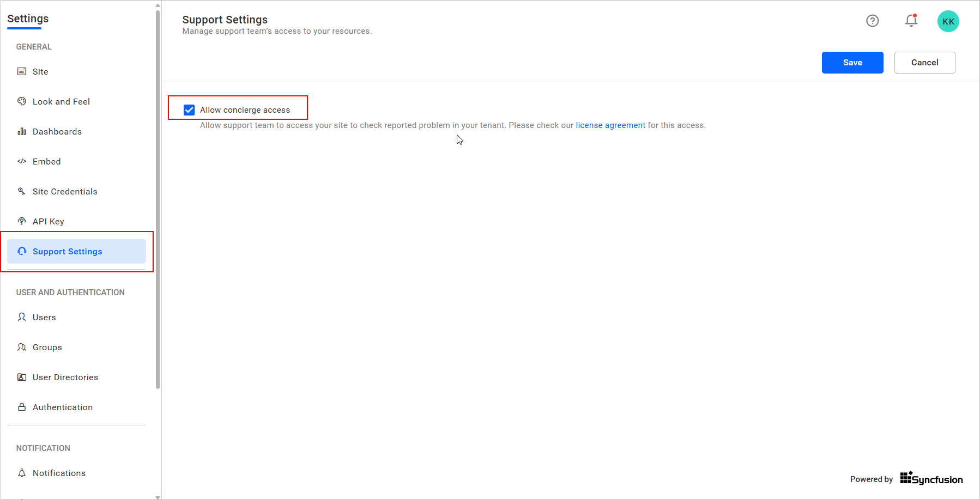Screen dimensions: 980x500
Task: Select the Support Settings menu item
Action: 67,251
